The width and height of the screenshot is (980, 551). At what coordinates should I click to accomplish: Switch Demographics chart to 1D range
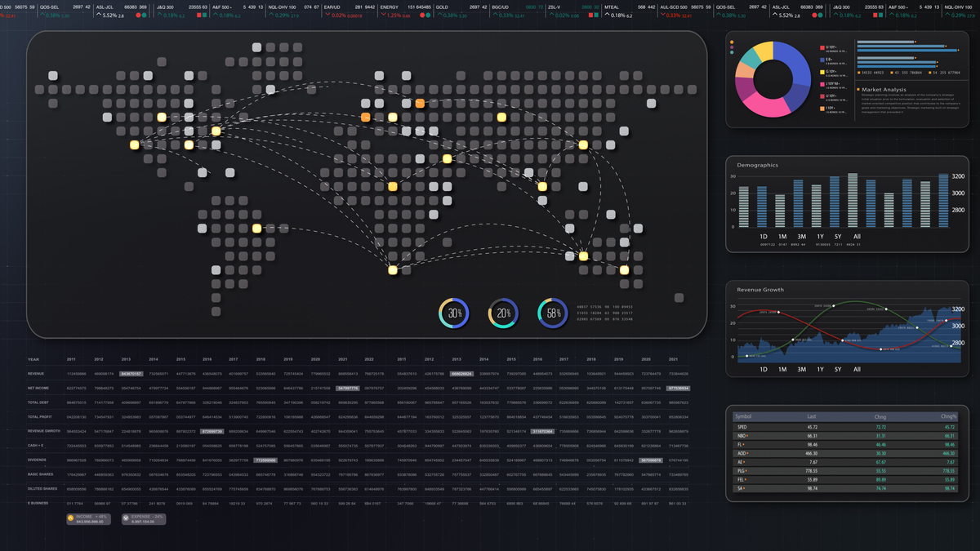[x=764, y=237]
